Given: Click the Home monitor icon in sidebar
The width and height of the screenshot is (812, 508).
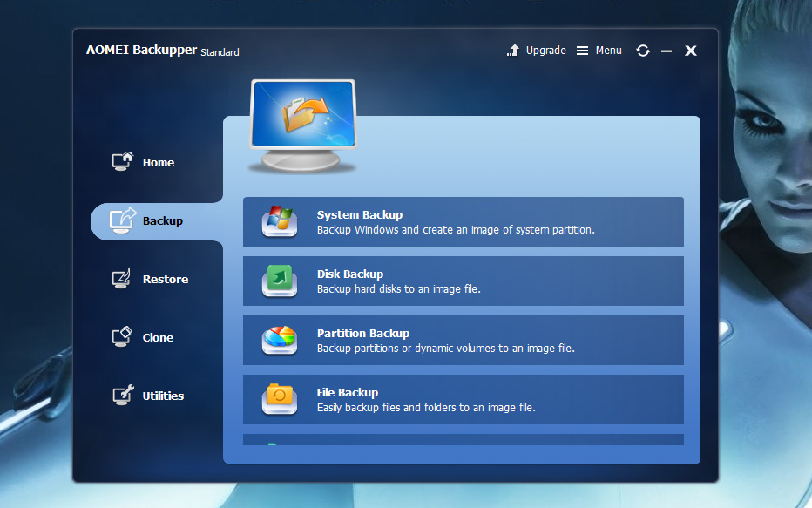Looking at the screenshot, I should (x=123, y=161).
